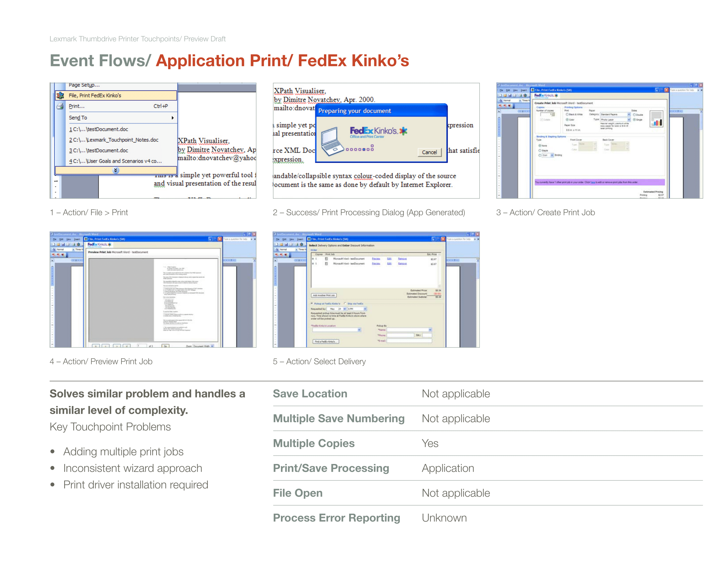Open the FedEx Kinko's Location dropdown

click(337, 330)
